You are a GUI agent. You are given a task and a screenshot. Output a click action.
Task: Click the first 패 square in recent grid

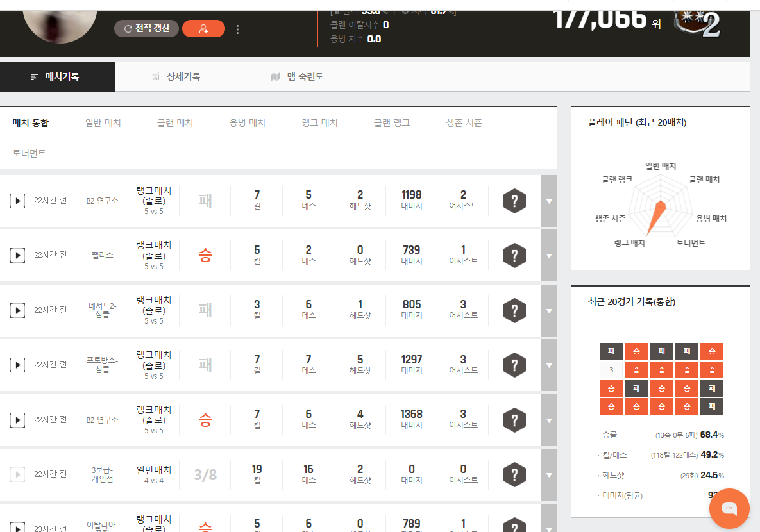[611, 351]
